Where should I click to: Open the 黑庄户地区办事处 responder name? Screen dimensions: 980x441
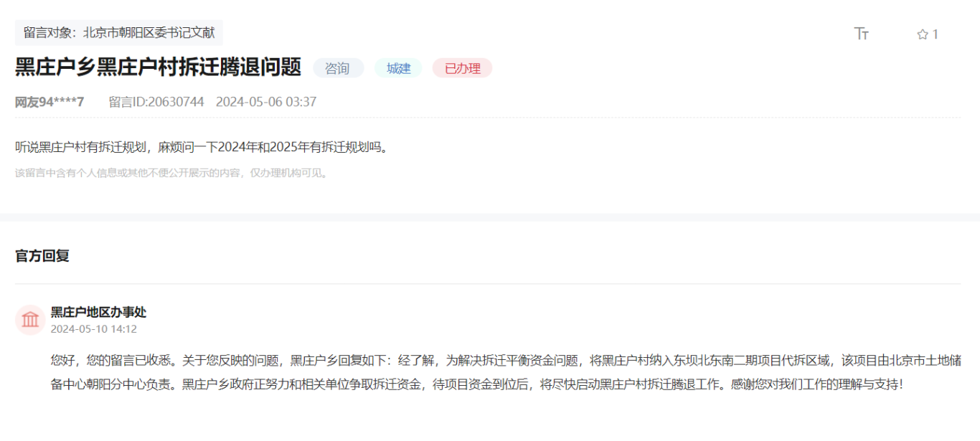[98, 312]
